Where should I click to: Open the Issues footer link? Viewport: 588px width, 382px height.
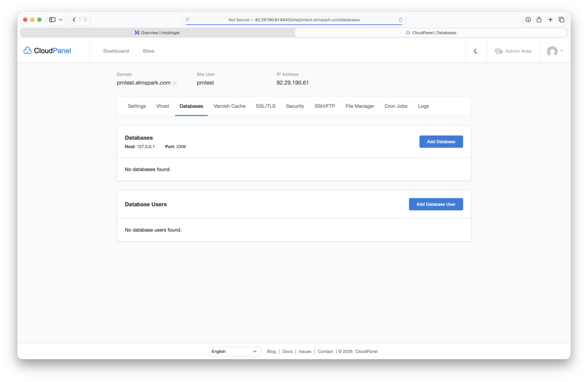point(305,352)
